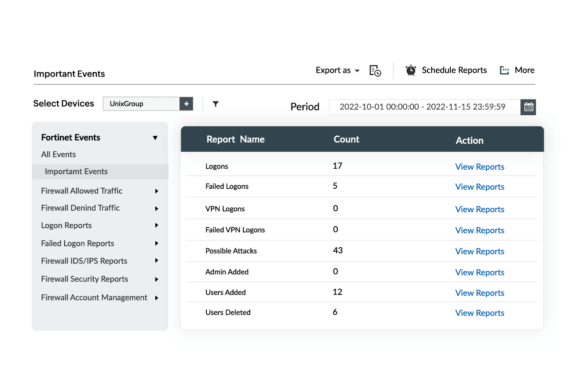
Task: Open the Export as dropdown
Action: tap(338, 71)
